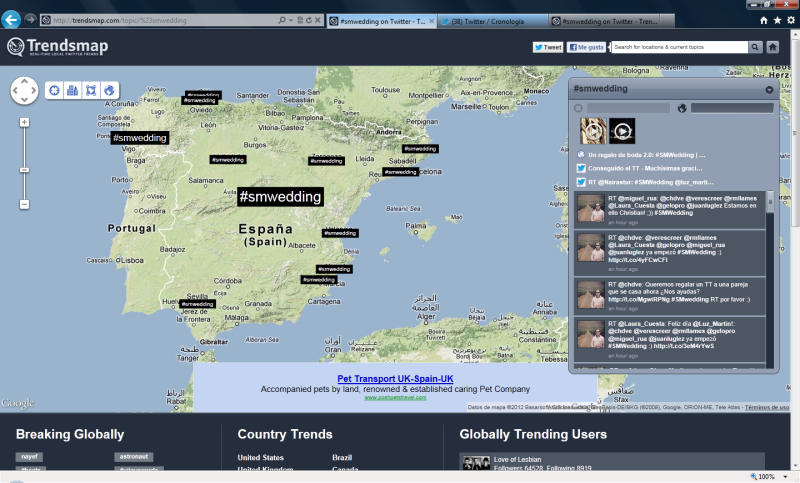Switch to the Twitter / Cronología tab

[493, 21]
